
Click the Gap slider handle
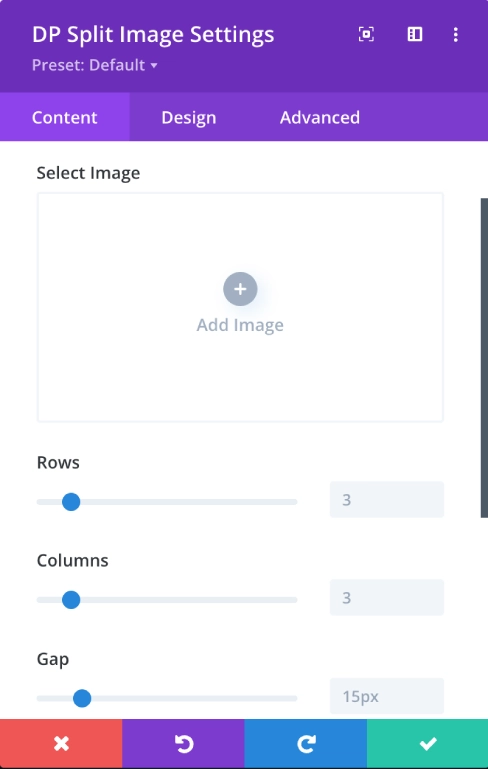tap(82, 698)
